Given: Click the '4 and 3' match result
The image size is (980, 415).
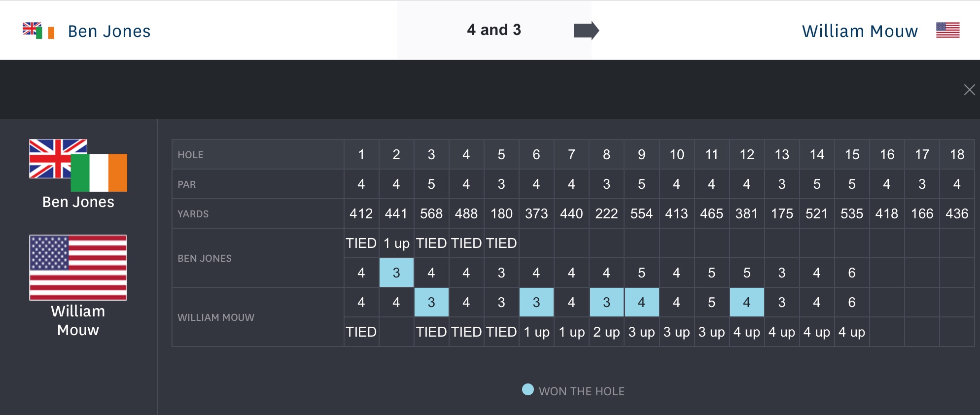Looking at the screenshot, I should pyautogui.click(x=494, y=30).
